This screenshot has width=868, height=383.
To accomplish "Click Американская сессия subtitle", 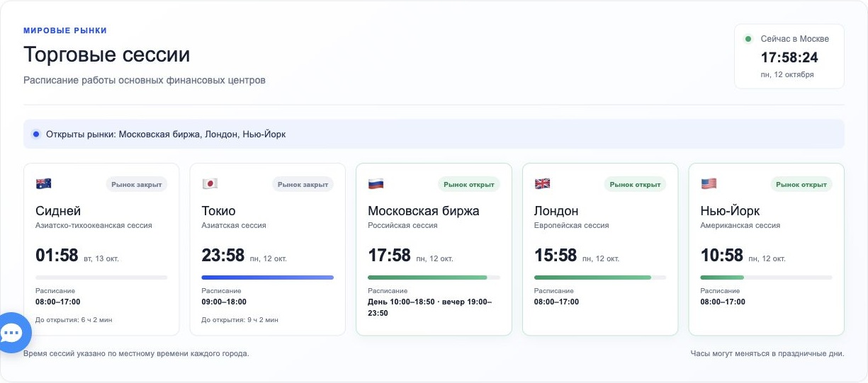I will pyautogui.click(x=740, y=225).
